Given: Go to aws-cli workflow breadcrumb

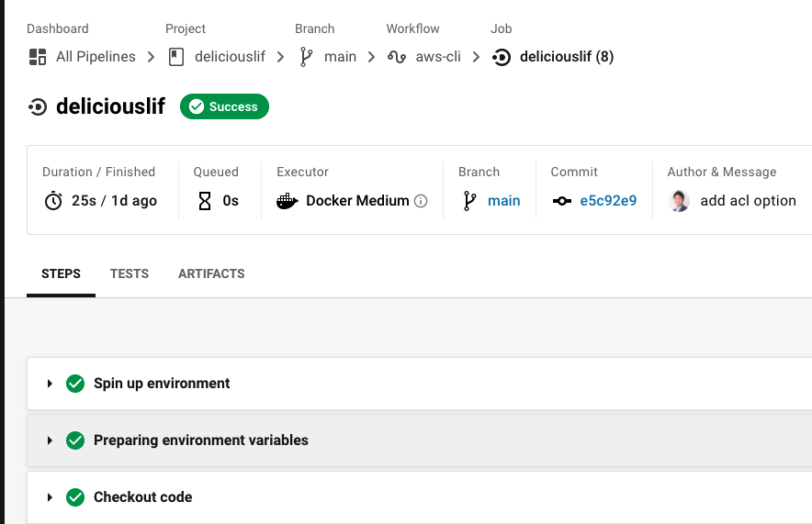Looking at the screenshot, I should [x=438, y=57].
